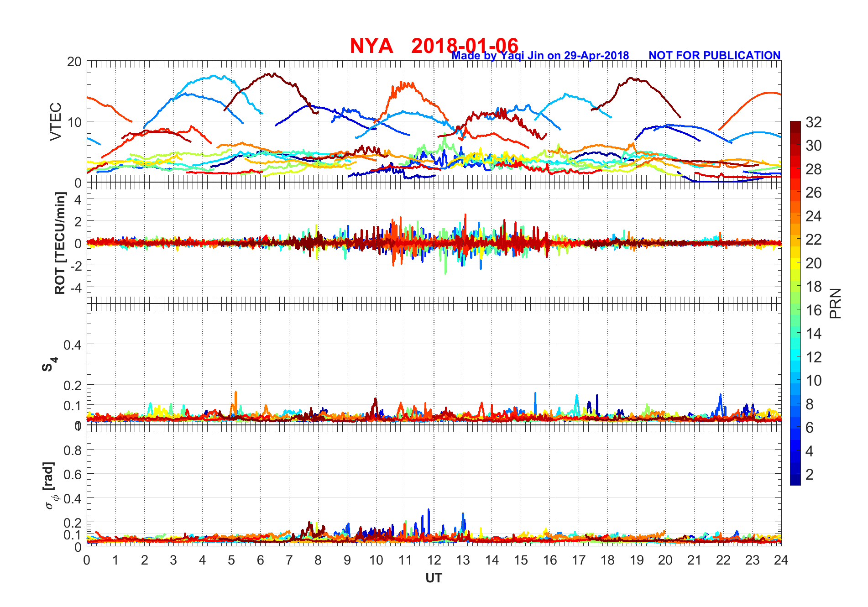Click the colorbar tick label "32"

(x=814, y=122)
